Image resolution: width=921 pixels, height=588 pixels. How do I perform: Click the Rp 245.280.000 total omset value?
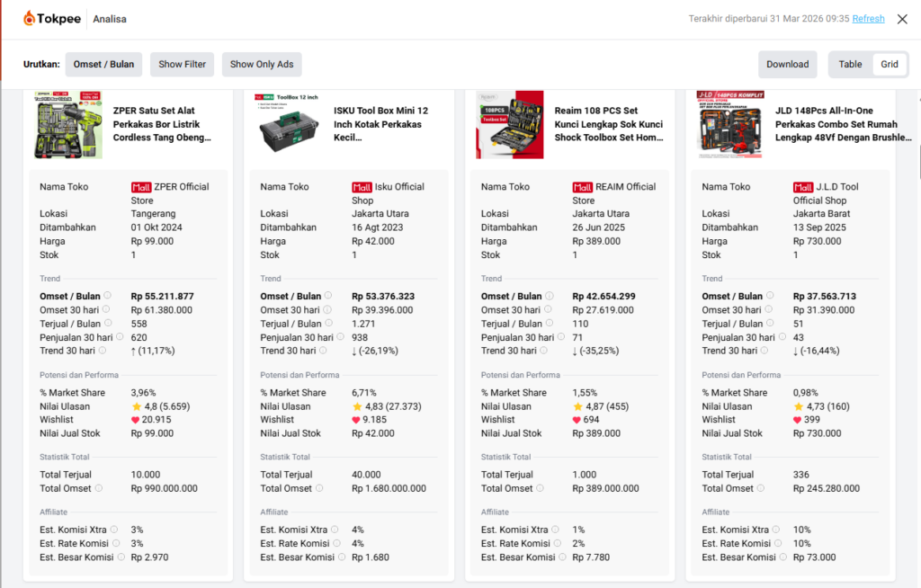pyautogui.click(x=827, y=488)
